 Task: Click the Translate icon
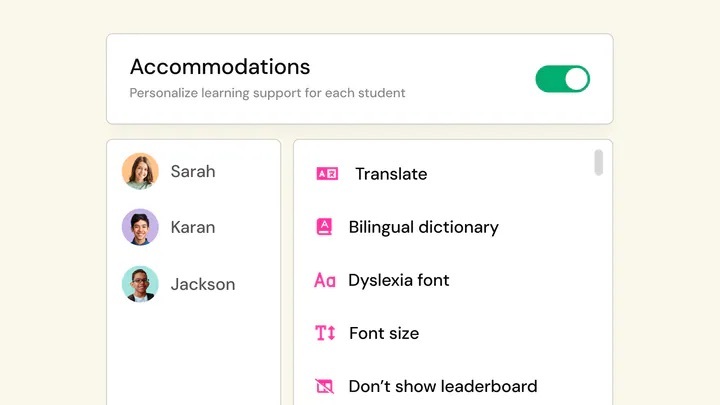click(x=327, y=174)
